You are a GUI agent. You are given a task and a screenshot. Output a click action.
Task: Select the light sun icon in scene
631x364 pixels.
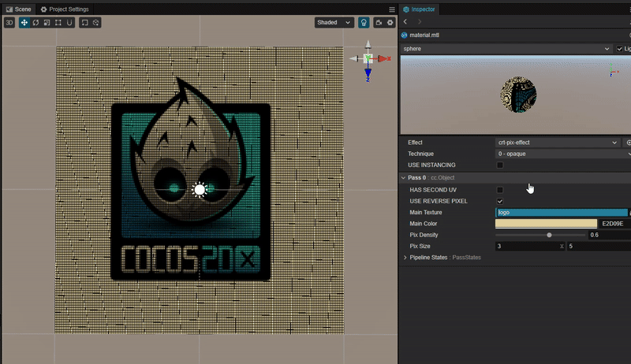tap(200, 190)
